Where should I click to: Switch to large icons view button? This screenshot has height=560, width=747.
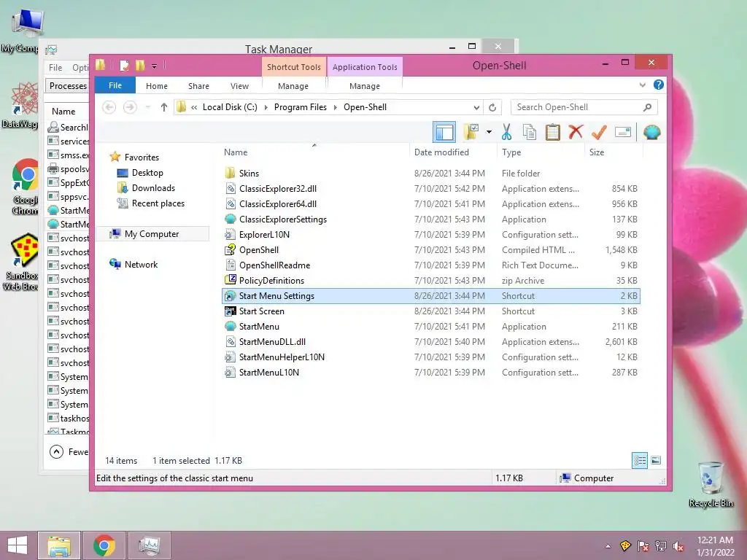[656, 460]
